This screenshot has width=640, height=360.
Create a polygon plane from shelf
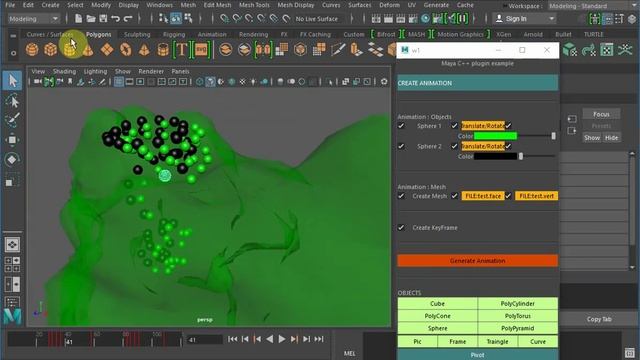tap(107, 50)
